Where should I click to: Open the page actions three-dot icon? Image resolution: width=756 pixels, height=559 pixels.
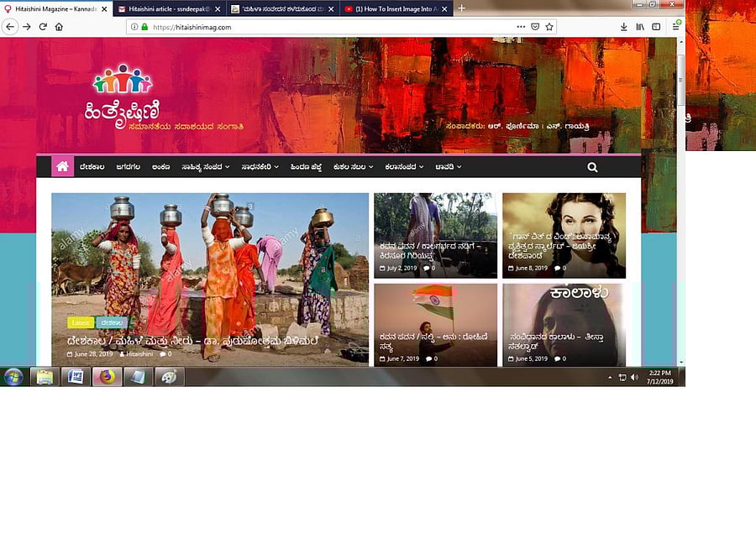click(x=522, y=26)
